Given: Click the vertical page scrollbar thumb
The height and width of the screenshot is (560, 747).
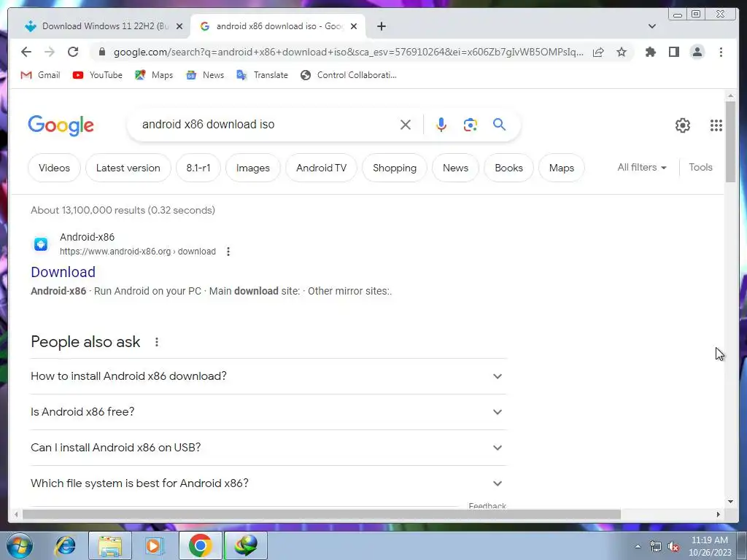Looking at the screenshot, I should (730, 141).
